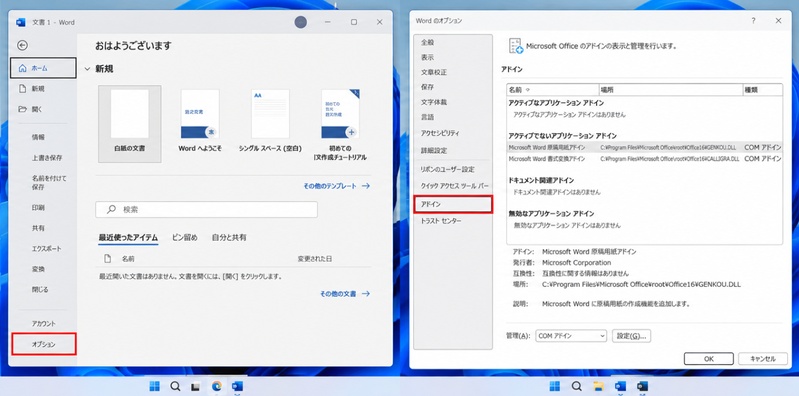Sort add-ins by the 名前 column
Screen dimensions: 799x396
click(x=552, y=90)
